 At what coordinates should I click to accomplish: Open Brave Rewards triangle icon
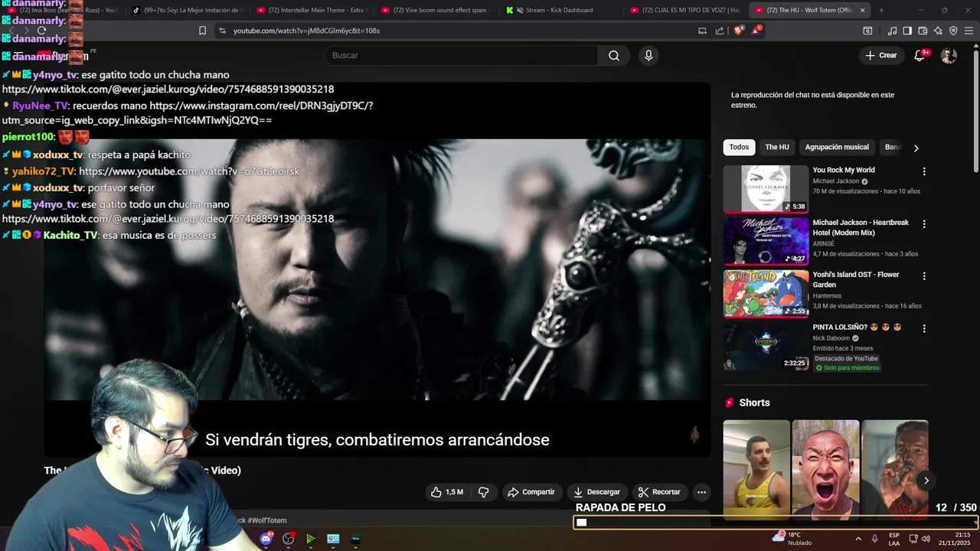click(756, 31)
